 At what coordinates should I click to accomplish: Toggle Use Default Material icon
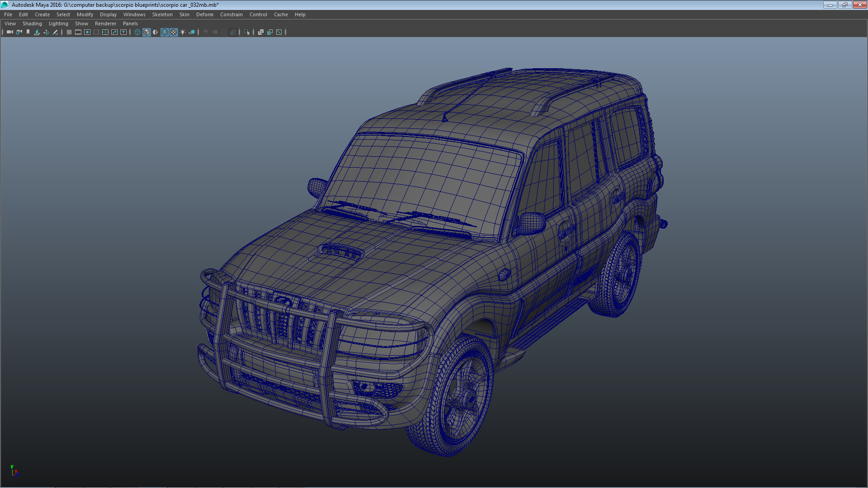156,32
